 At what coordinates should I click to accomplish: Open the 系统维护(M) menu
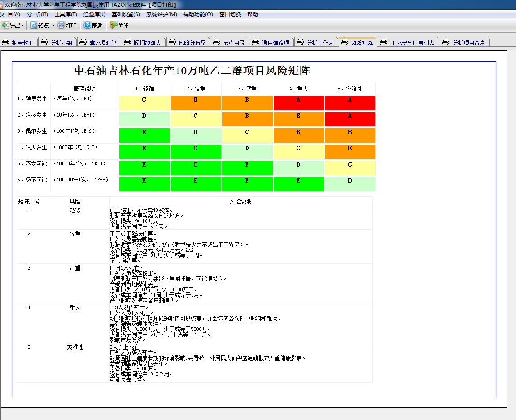click(162, 14)
